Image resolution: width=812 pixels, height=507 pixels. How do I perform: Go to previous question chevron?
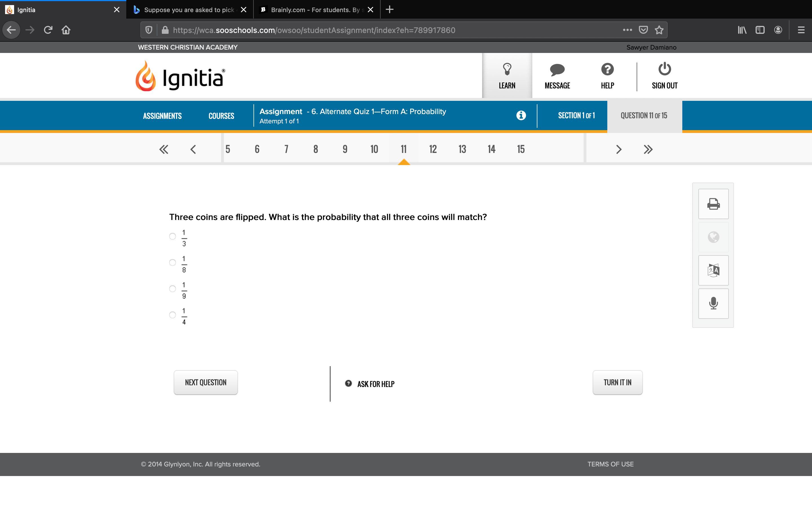pyautogui.click(x=193, y=150)
